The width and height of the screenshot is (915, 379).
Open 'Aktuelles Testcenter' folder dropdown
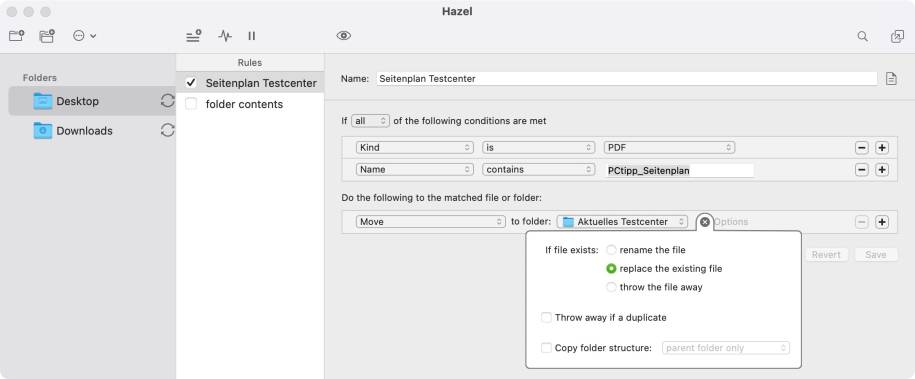pyautogui.click(x=622, y=222)
